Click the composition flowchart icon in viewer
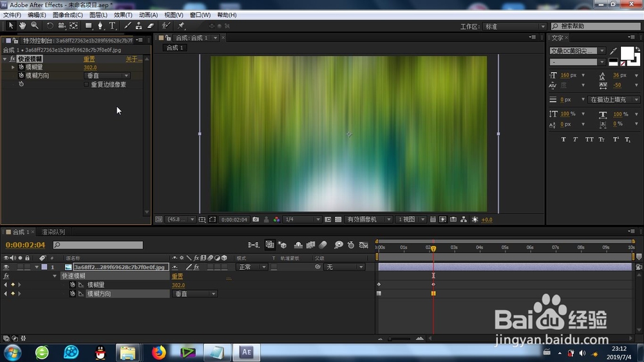Image resolution: width=644 pixels, height=362 pixels. pos(464,220)
